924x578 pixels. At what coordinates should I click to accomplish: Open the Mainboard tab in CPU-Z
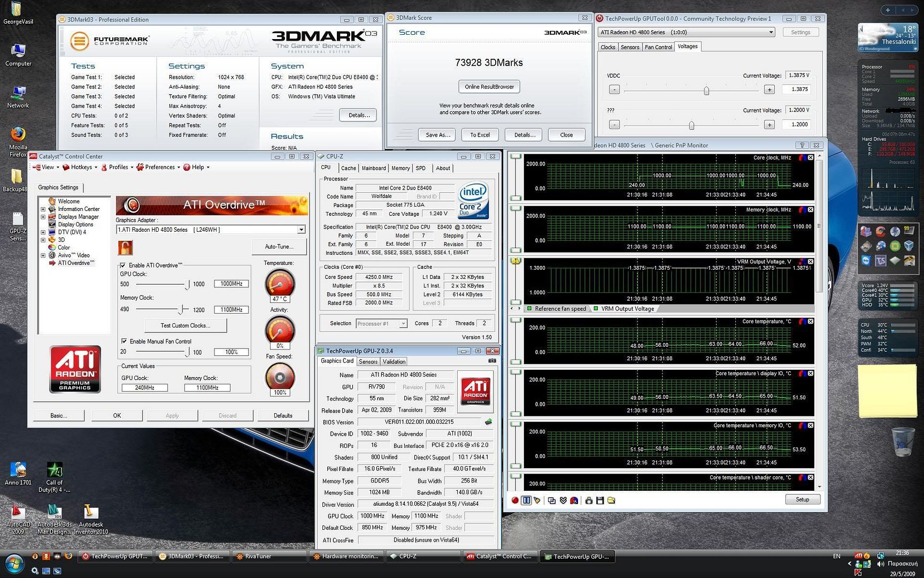(x=373, y=168)
